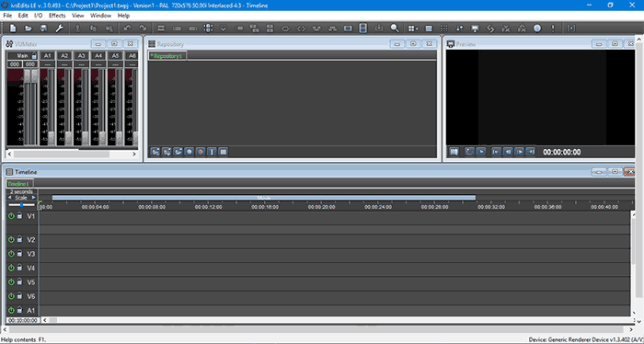Click the play button in Preview panel

[481, 152]
